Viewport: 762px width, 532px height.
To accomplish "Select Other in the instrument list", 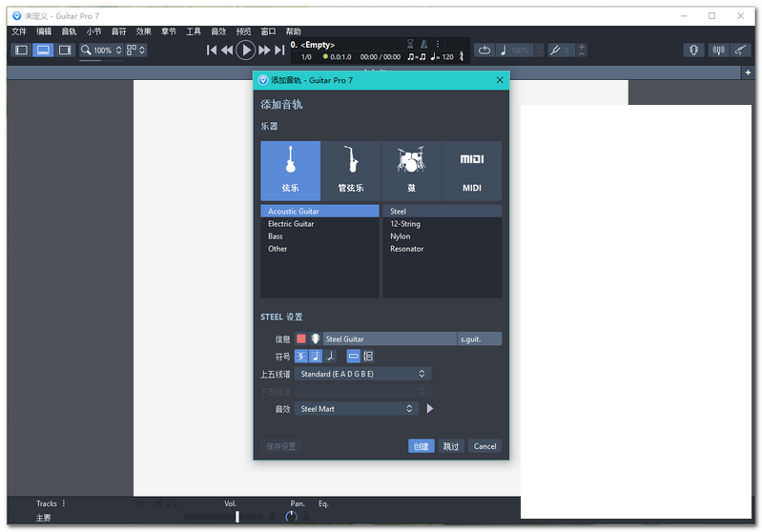I will pos(319,249).
